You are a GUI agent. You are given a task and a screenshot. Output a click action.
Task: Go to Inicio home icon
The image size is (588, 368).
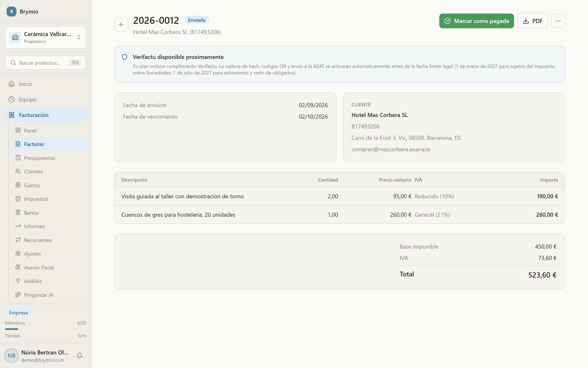pyautogui.click(x=12, y=84)
